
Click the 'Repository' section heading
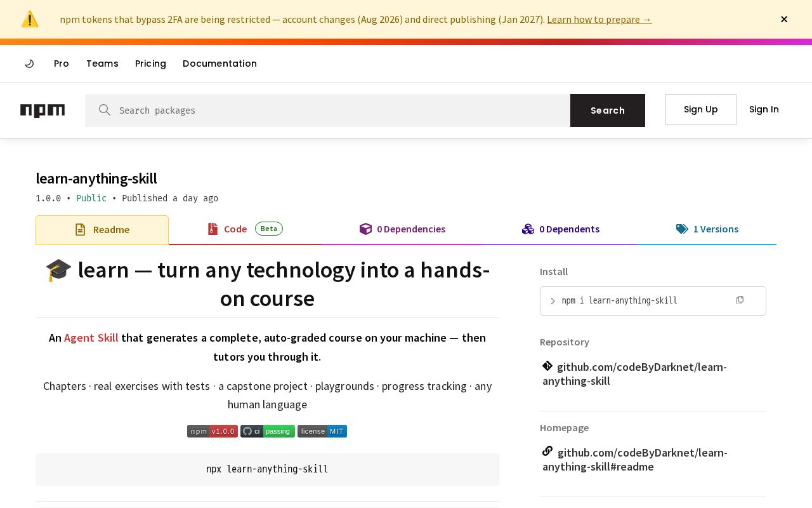(565, 342)
